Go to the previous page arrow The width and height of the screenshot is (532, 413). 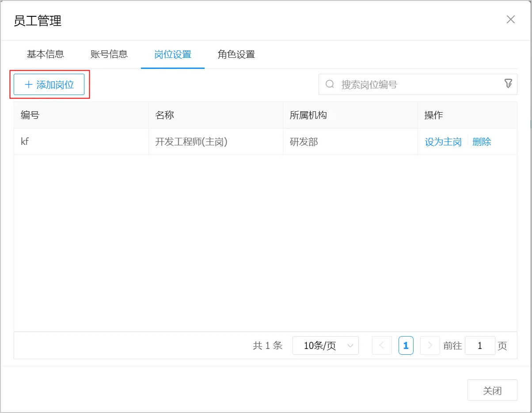tap(382, 345)
